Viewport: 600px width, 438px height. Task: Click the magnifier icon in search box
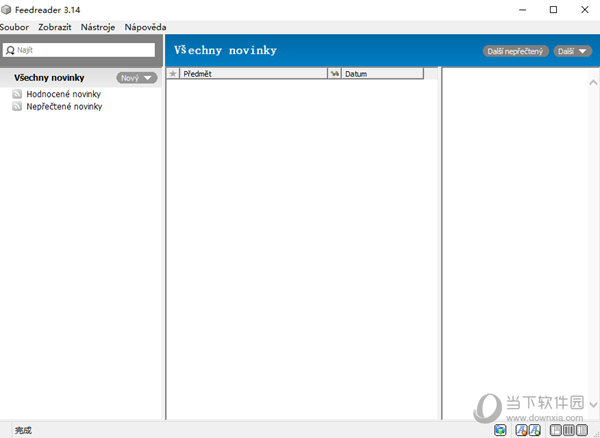coord(10,50)
